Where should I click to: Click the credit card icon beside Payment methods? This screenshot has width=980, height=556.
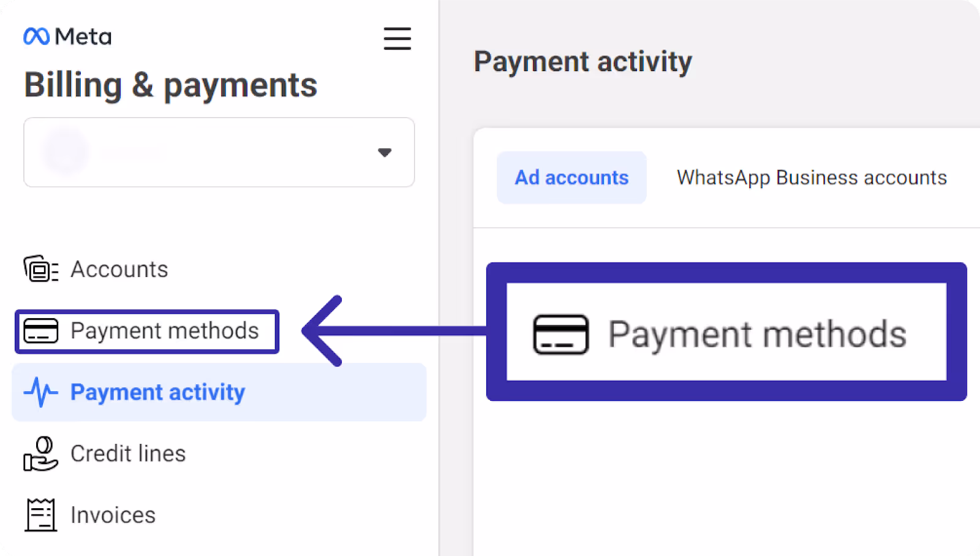39,331
